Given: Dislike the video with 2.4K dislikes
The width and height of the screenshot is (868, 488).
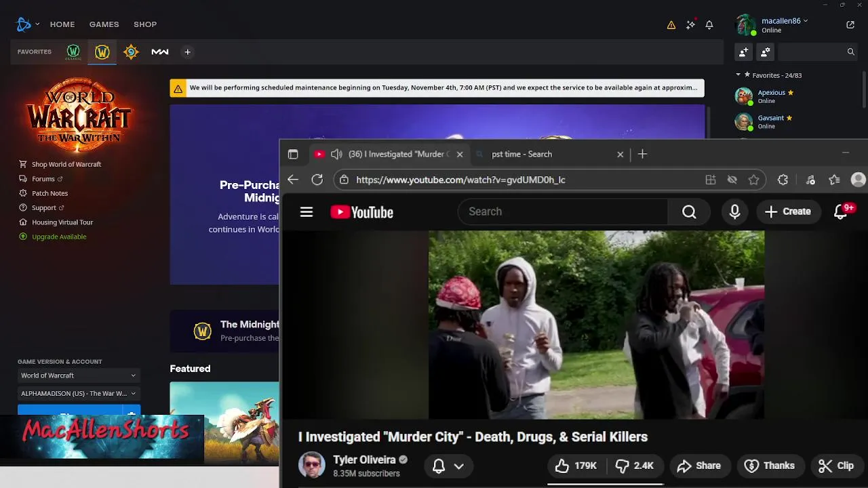Looking at the screenshot, I should (635, 466).
